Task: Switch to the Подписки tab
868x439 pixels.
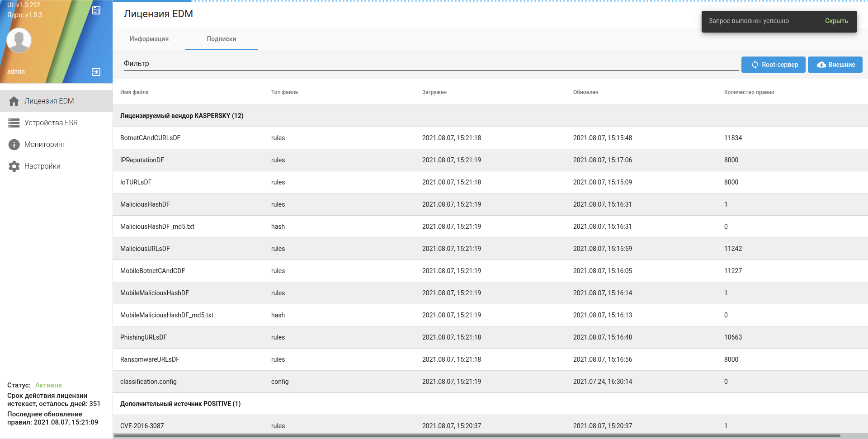Action: click(x=221, y=39)
